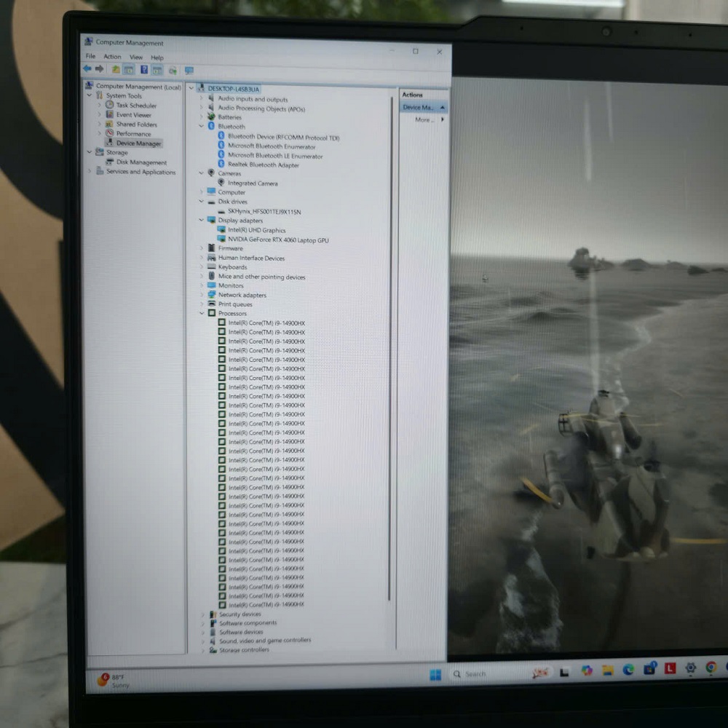Click the Windows Start button
Viewport: 728px width, 728px height.
click(435, 674)
